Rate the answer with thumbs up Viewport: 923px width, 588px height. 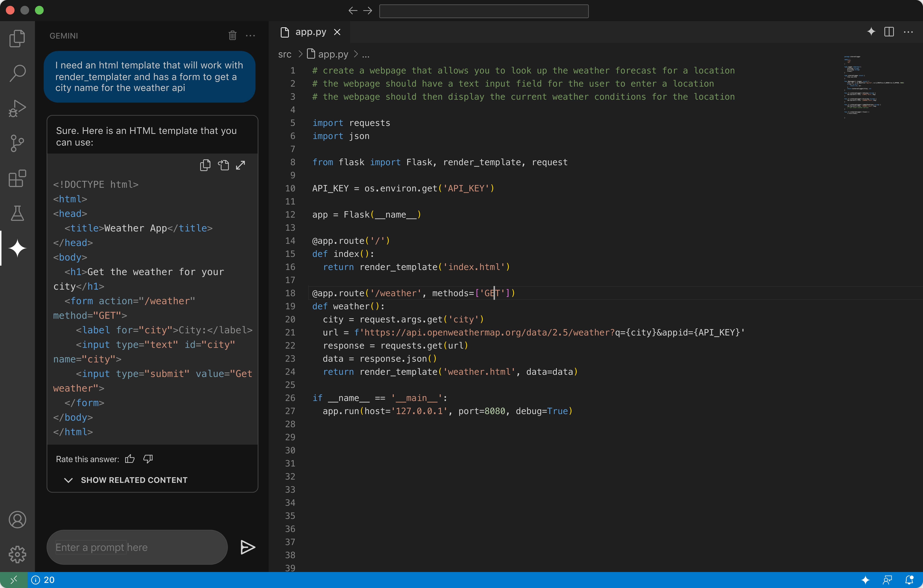130,459
